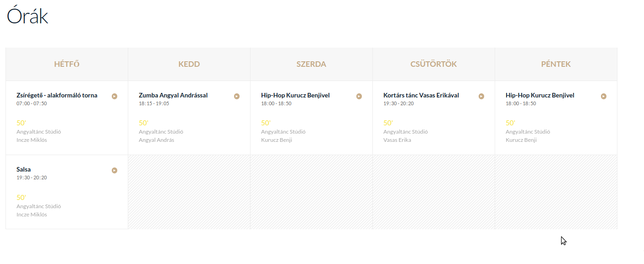Select the HÉTFŐ column header

[67, 64]
